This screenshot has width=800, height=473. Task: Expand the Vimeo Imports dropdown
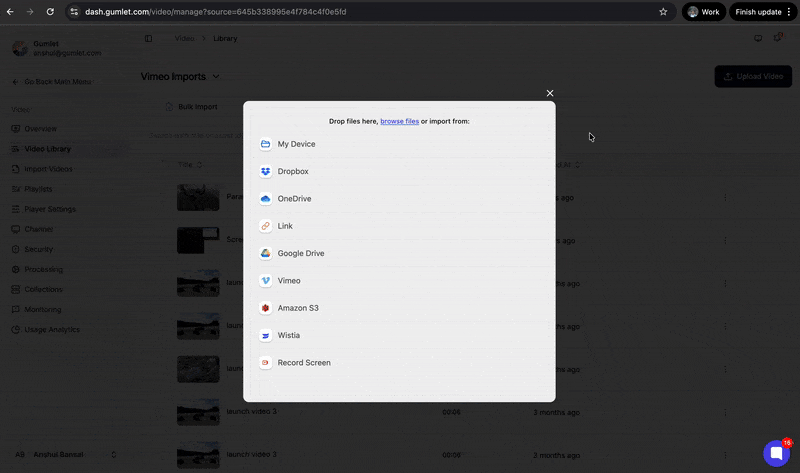[217, 76]
